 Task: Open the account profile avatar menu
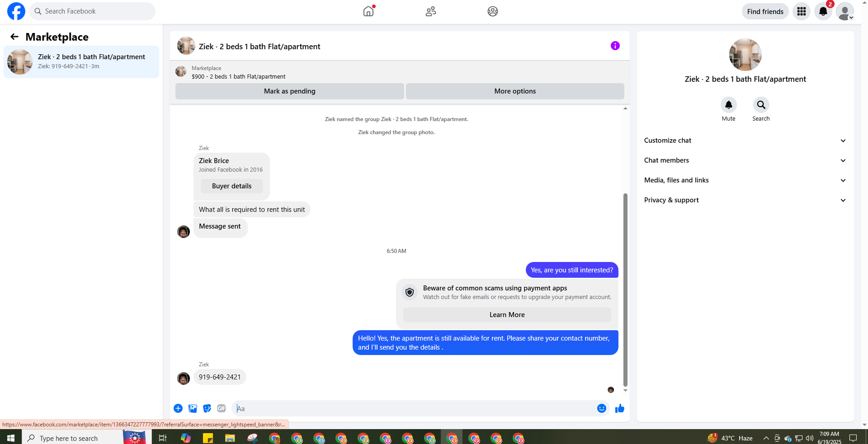[x=845, y=11]
